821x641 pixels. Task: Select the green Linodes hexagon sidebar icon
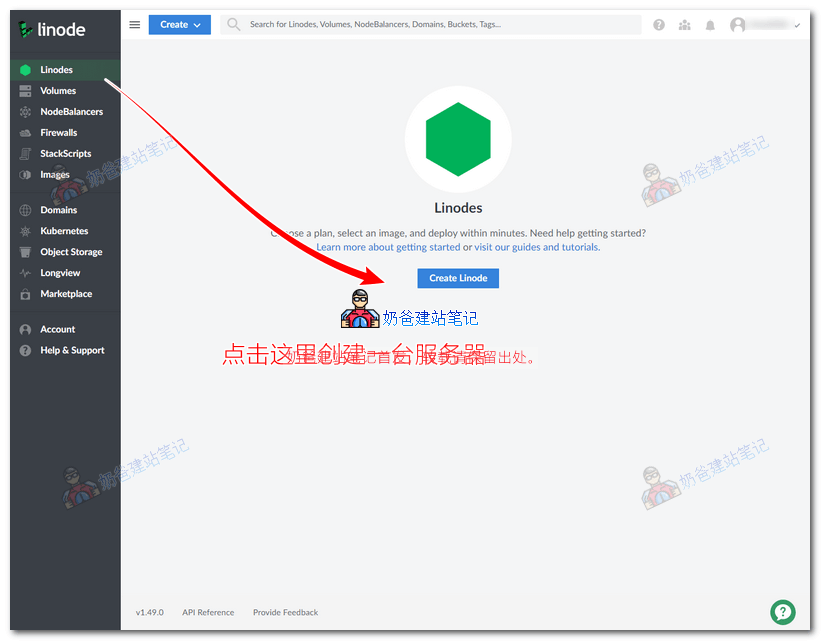point(25,70)
